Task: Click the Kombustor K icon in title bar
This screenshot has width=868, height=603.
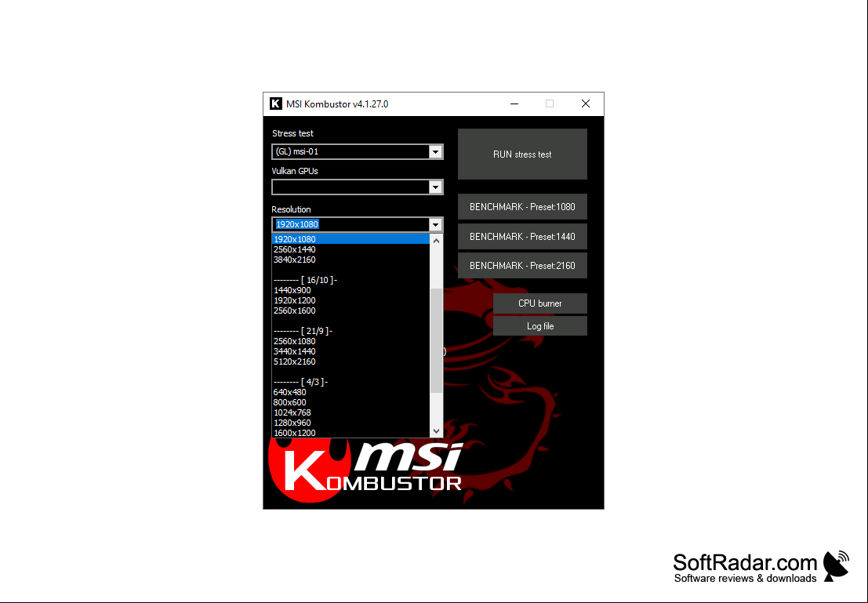Action: click(276, 104)
